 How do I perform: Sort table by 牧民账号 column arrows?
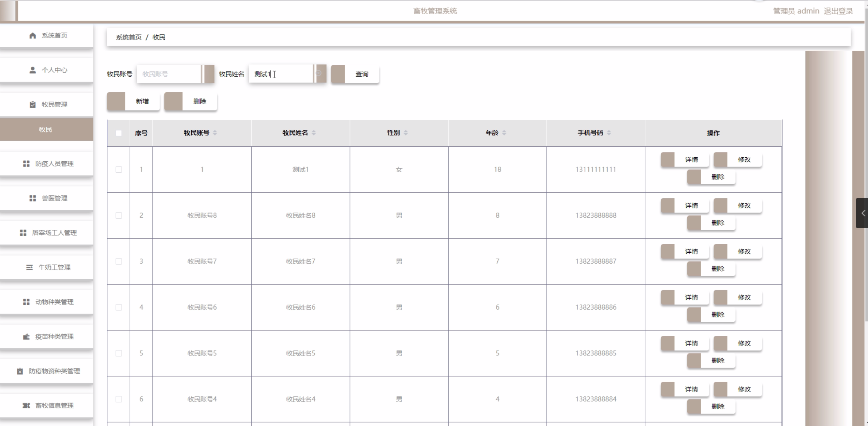[215, 133]
